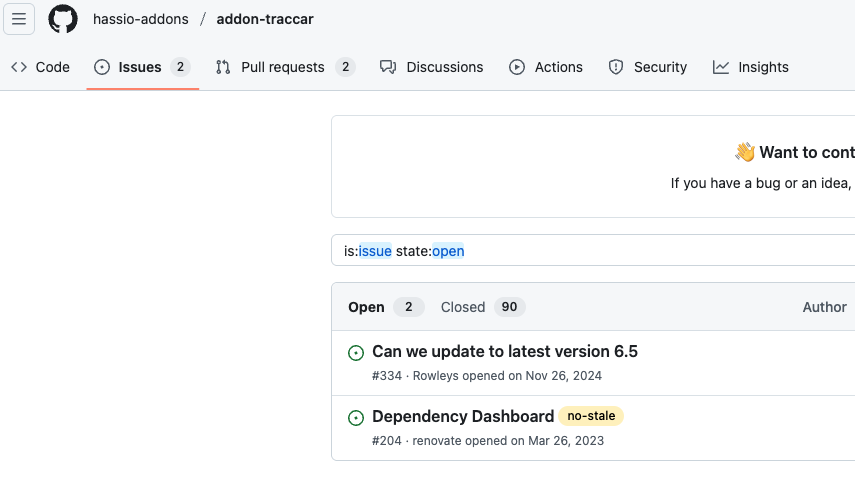This screenshot has height=489, width=855.
Task: Select the Issues tab
Action: 142,67
